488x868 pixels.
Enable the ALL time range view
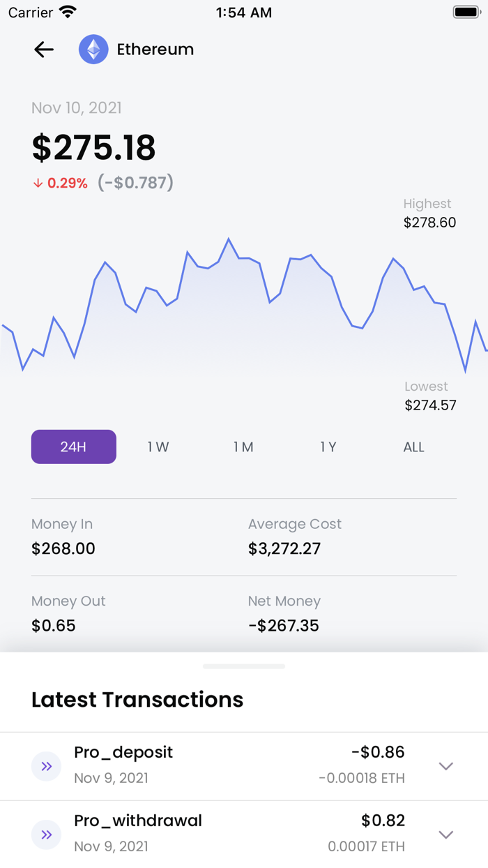(413, 447)
